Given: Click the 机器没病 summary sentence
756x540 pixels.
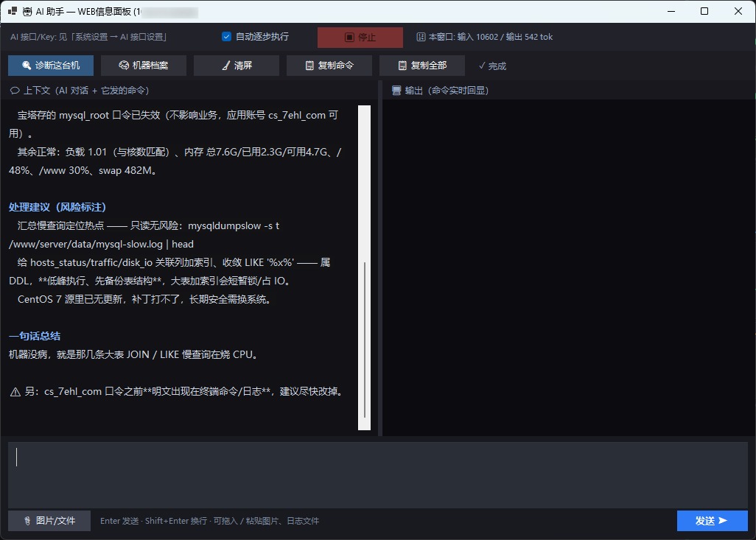Looking at the screenshot, I should pyautogui.click(x=135, y=354).
